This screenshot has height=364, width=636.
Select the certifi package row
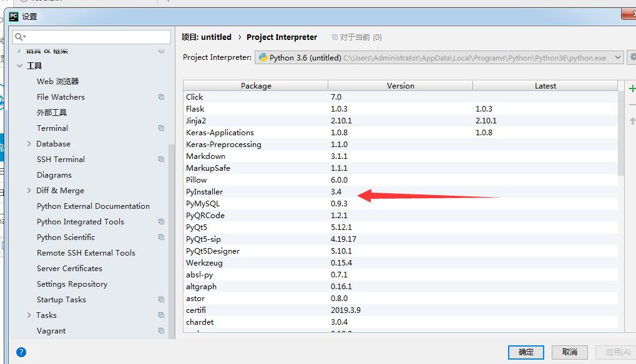tap(400, 310)
